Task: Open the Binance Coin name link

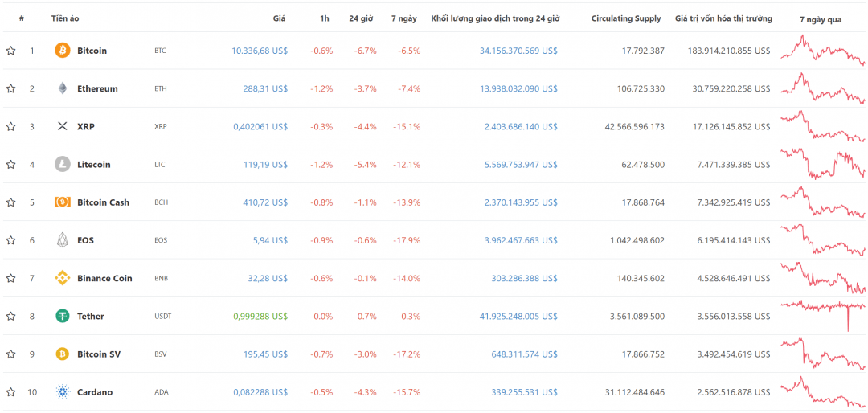Action: click(104, 278)
